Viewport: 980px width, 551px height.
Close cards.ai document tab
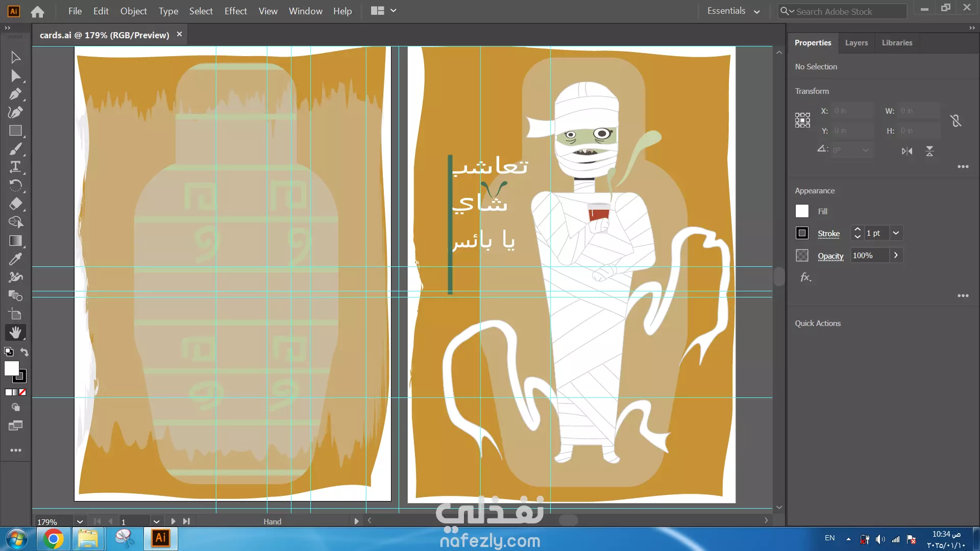pos(179,34)
